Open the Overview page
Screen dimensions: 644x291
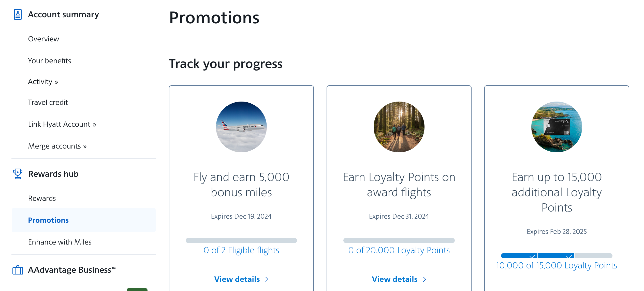pos(43,39)
